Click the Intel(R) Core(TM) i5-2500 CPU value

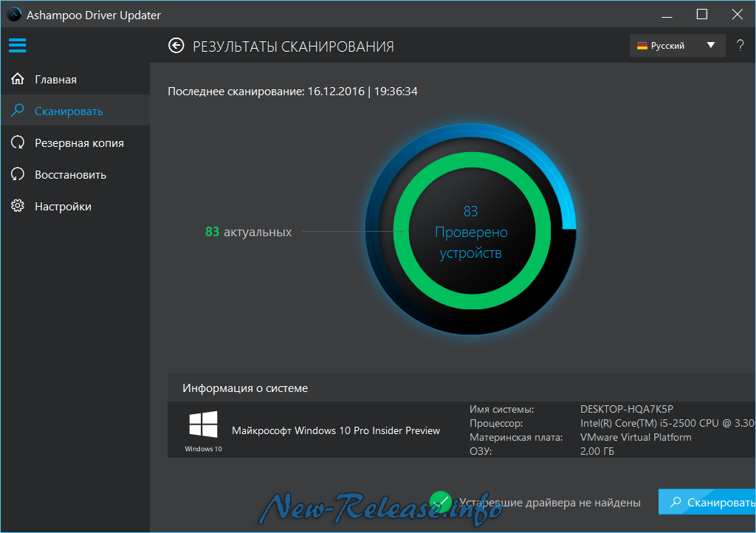click(667, 423)
